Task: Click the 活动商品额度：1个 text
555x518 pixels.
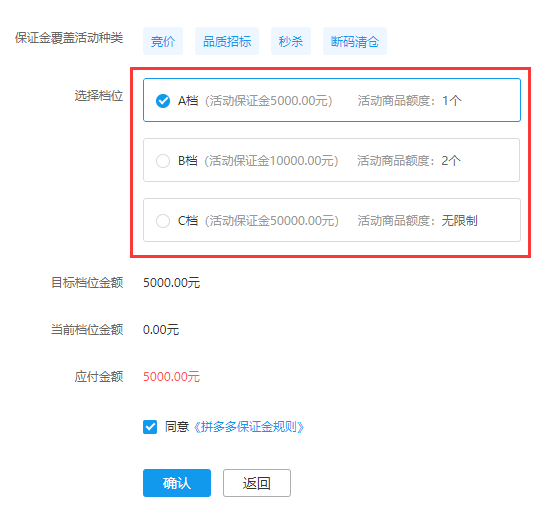Action: 410,101
